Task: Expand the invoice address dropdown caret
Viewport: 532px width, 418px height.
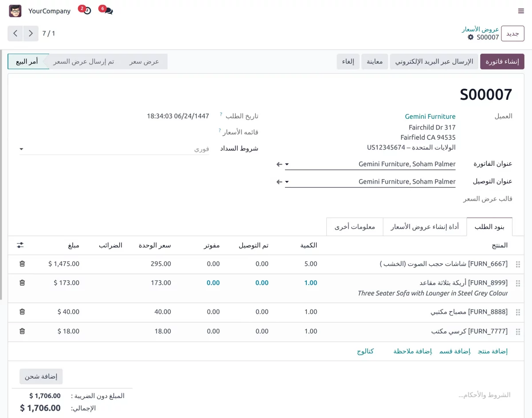Action: tap(287, 164)
